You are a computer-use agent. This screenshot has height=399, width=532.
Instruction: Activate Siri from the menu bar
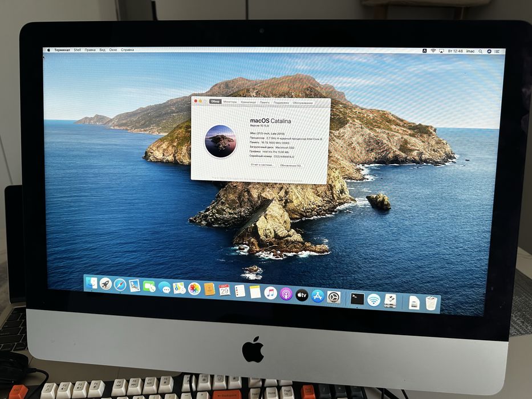(489, 51)
